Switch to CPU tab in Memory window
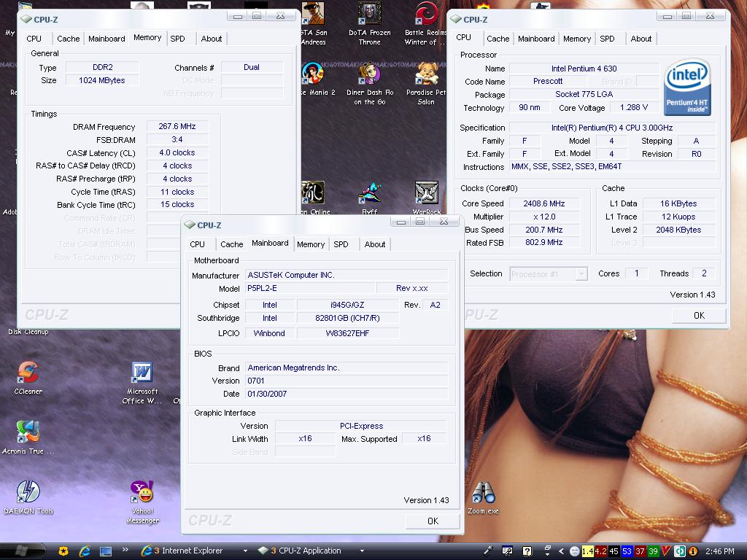747x560 pixels. pyautogui.click(x=34, y=39)
